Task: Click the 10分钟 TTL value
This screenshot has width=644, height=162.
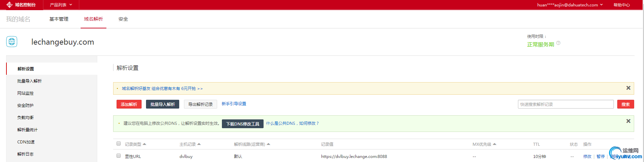Action: coord(539,156)
